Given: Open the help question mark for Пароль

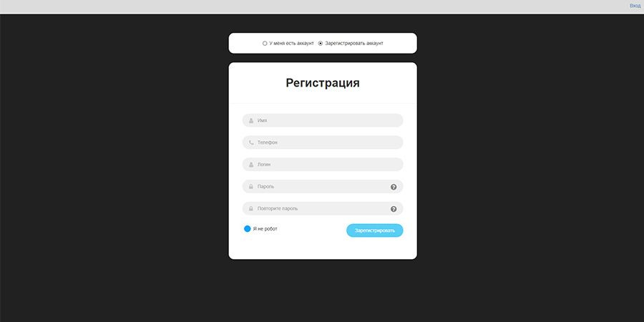Looking at the screenshot, I should tap(394, 187).
